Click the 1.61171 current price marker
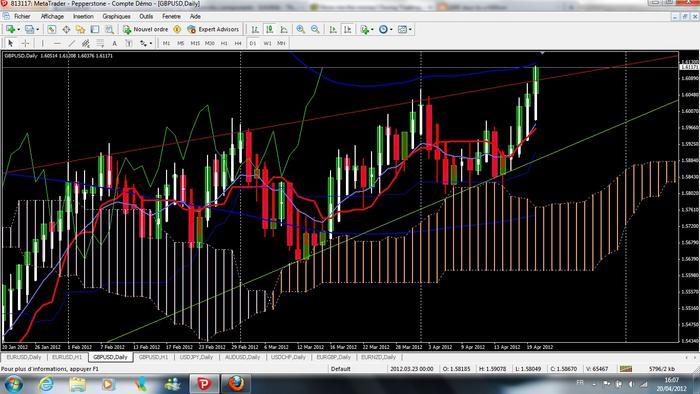 point(689,67)
